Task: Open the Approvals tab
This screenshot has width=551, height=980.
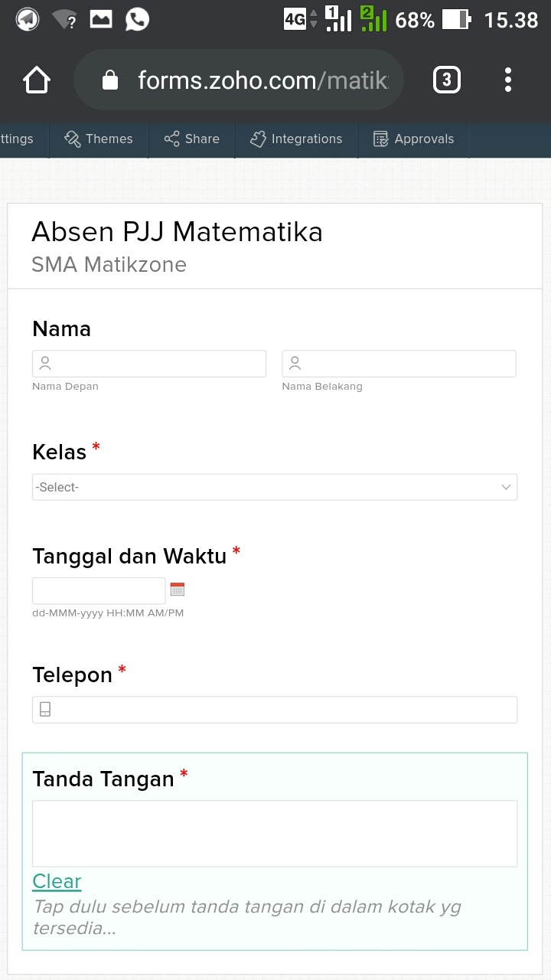Action: point(413,139)
